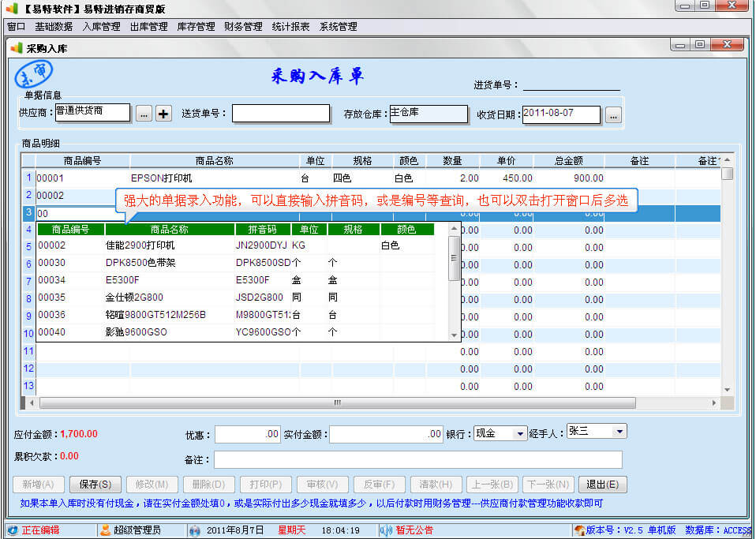Select 金仕顿2G800 in lookup list
Screen dimensions: 756x539
(x=134, y=298)
